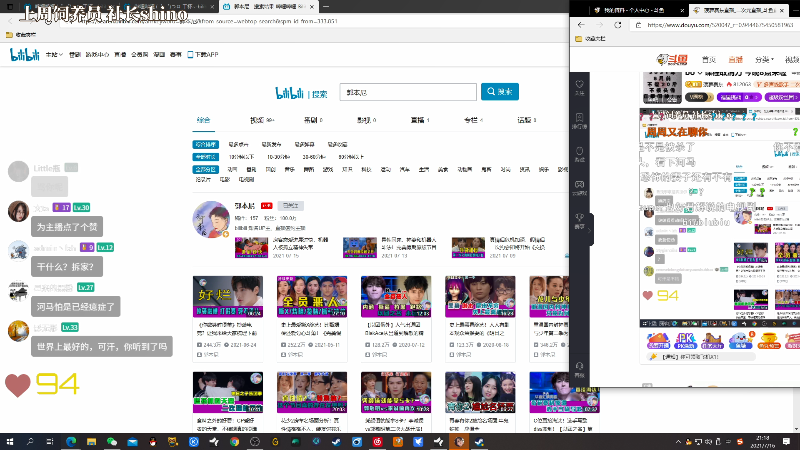Open the trophy icon in Douyu sidebar

point(579,220)
